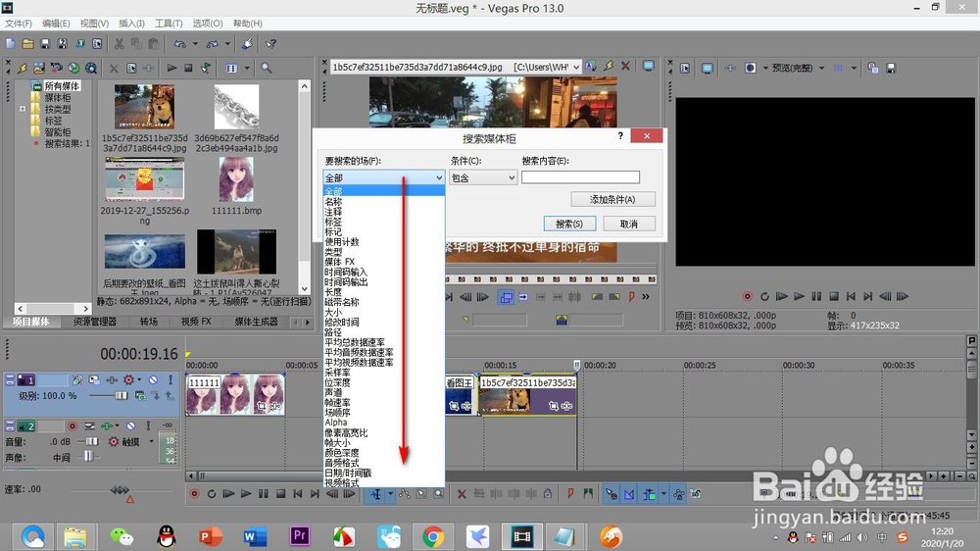This screenshot has height=551, width=980.
Task: Click the Undo arrow icon
Action: pos(180,44)
